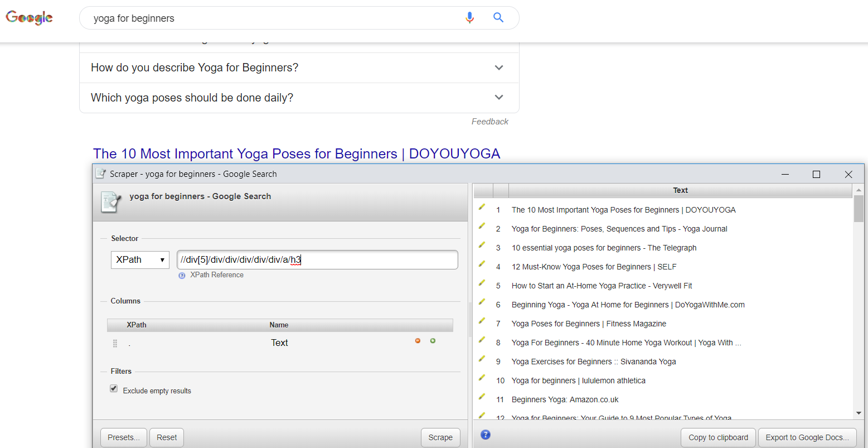Click the XPath Reference help icon
The height and width of the screenshot is (448, 868).
coord(182,274)
